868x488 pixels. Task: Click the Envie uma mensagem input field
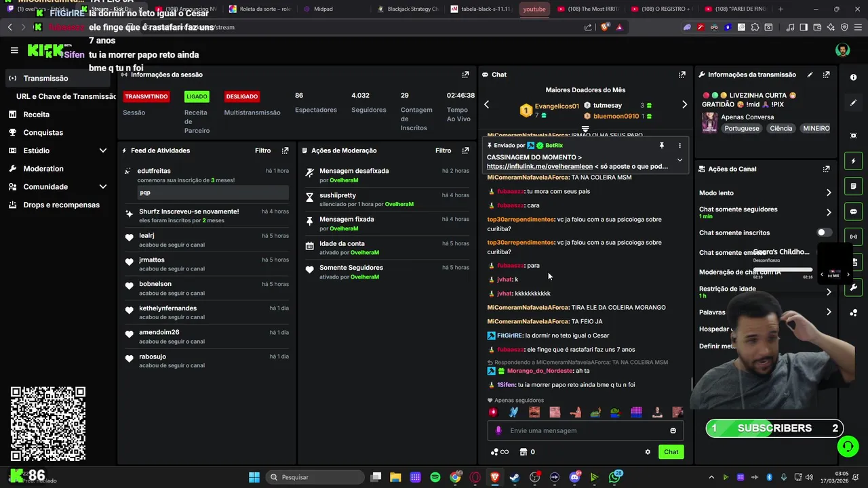tap(585, 430)
